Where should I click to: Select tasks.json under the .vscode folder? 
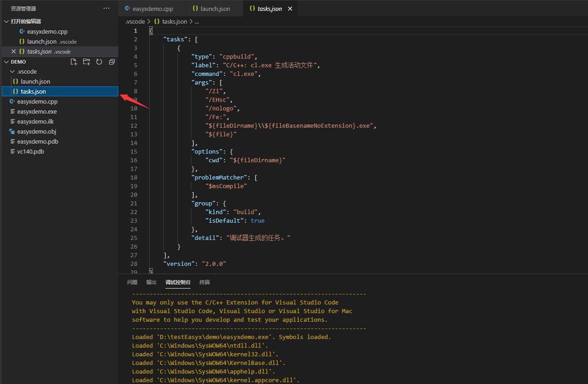59,91
